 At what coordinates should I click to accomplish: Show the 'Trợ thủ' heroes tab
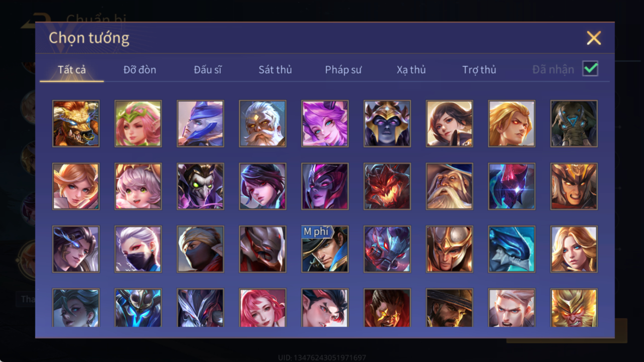coord(479,70)
